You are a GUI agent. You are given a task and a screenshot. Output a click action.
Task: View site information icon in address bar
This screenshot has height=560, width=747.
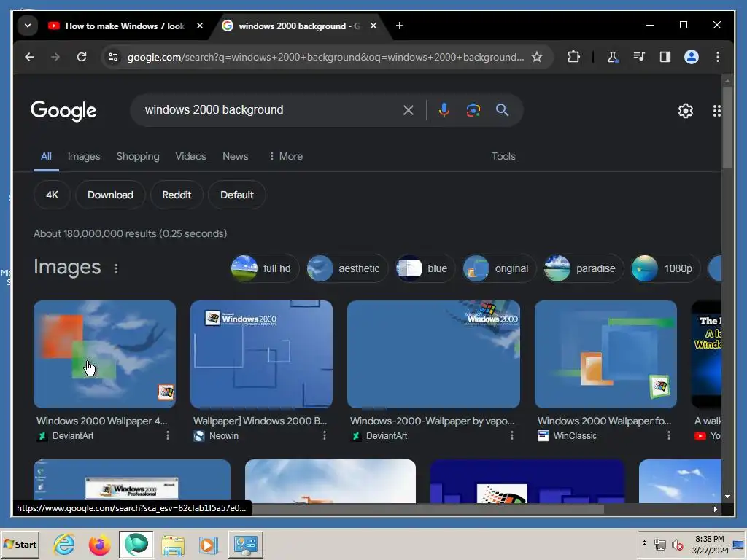[113, 57]
